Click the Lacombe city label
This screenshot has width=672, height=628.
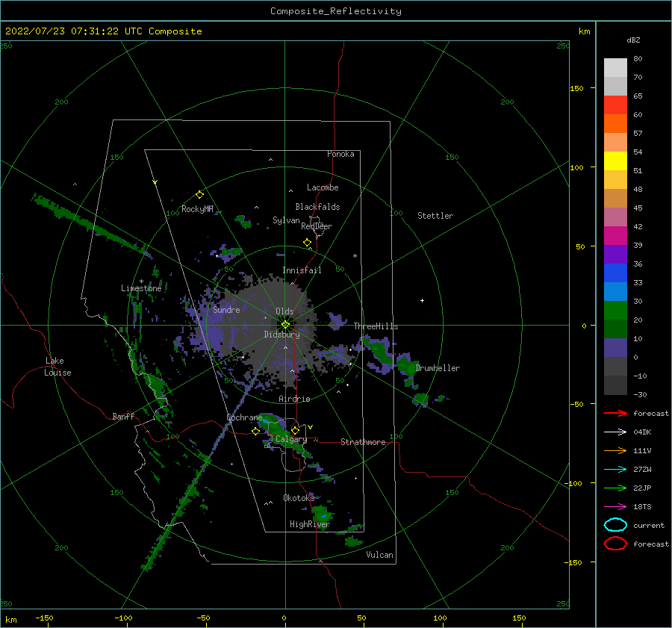(x=323, y=187)
